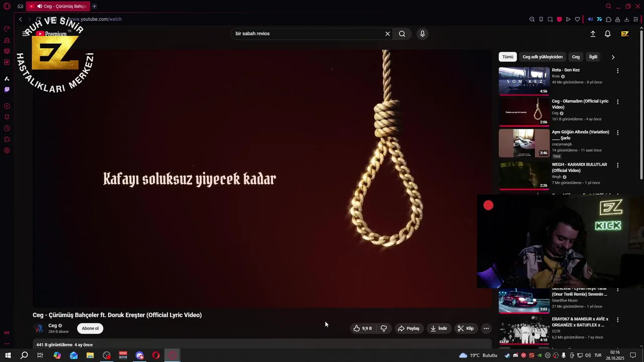Open the Discord tray icon
Screen dimensions: 644x362
(515, 355)
